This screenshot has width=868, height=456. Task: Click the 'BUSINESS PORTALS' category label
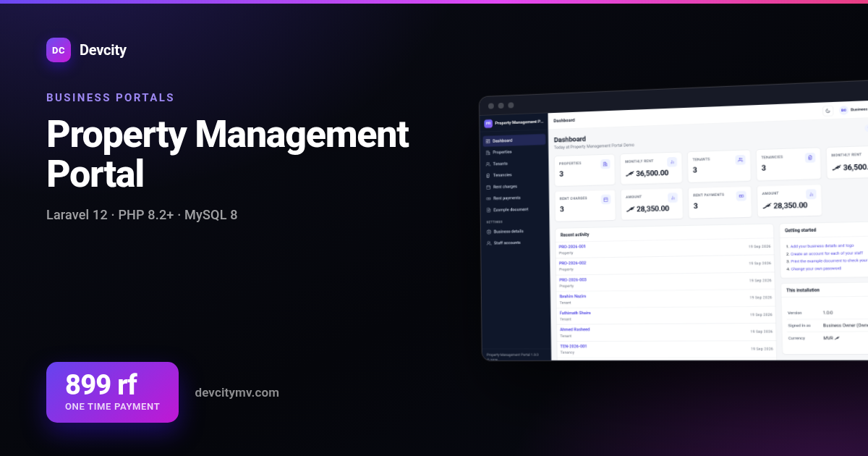point(110,98)
